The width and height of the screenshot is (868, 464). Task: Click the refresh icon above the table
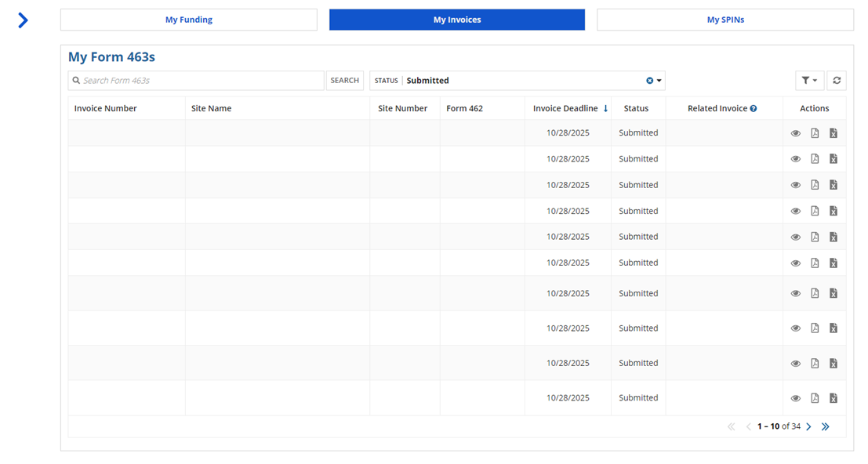(837, 80)
